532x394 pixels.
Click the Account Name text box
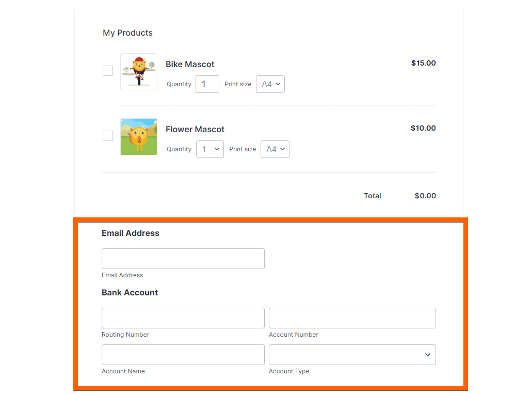[x=183, y=355]
